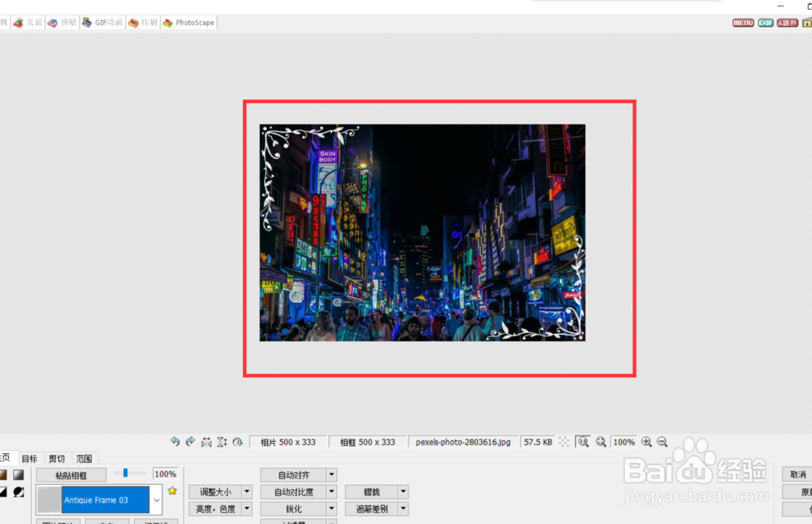Adjust the frame percentage slider
The height and width of the screenshot is (524, 812).
[128, 473]
